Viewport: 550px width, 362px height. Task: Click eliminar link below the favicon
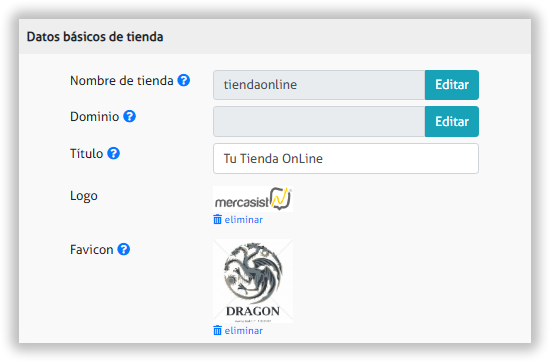click(243, 330)
